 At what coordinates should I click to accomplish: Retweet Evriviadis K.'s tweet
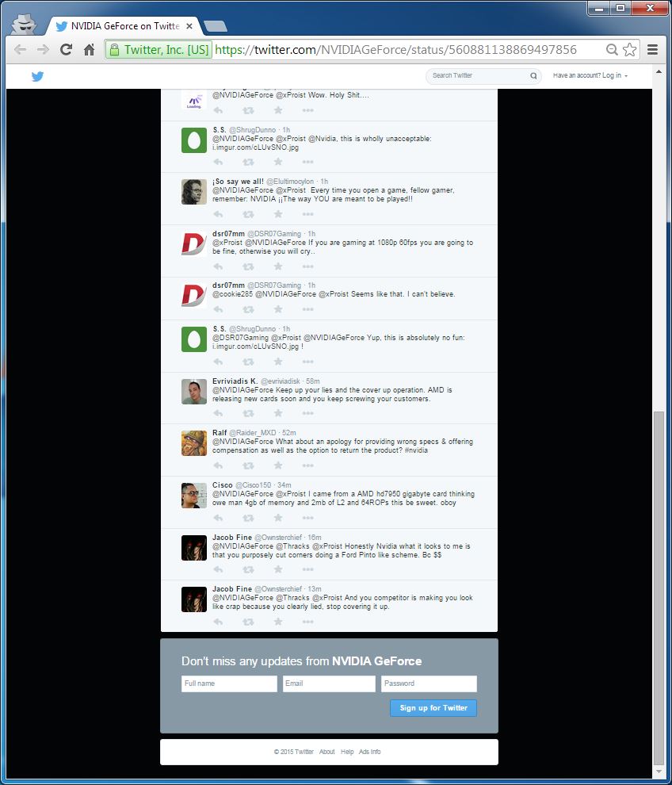(x=248, y=414)
